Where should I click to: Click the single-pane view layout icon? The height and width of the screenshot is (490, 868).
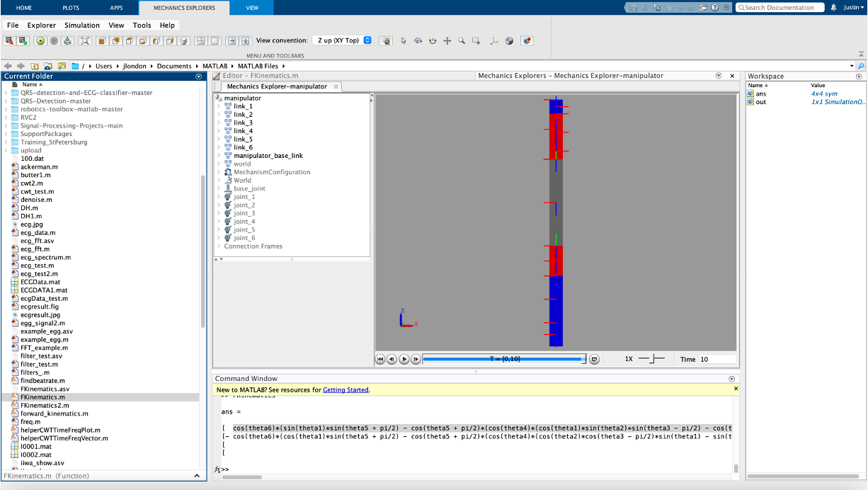coord(215,41)
